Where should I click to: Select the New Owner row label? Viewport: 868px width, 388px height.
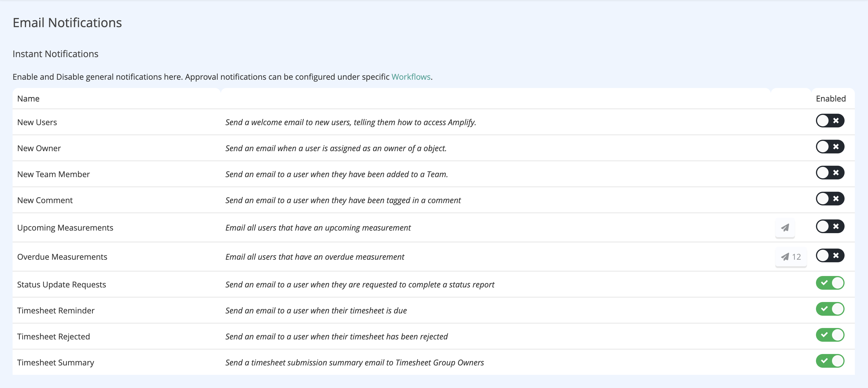39,148
